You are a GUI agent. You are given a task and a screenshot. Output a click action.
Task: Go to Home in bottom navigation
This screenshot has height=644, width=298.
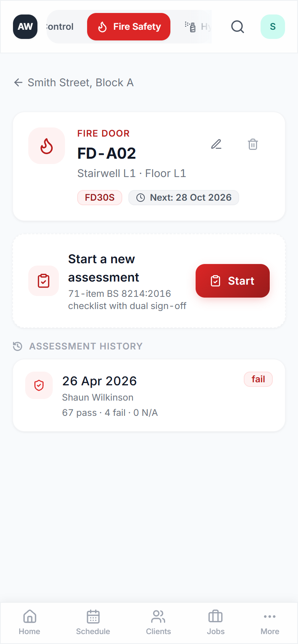pyautogui.click(x=29, y=623)
